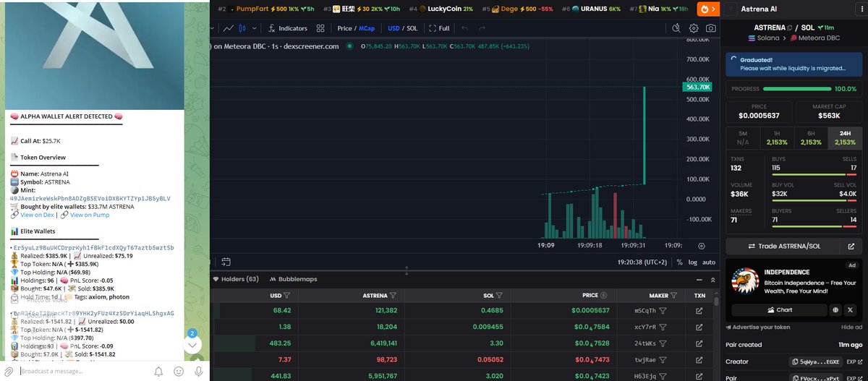868x381 pixels.
Task: Open chart timezone 19:20:38 (UTC+2)
Action: tap(643, 262)
